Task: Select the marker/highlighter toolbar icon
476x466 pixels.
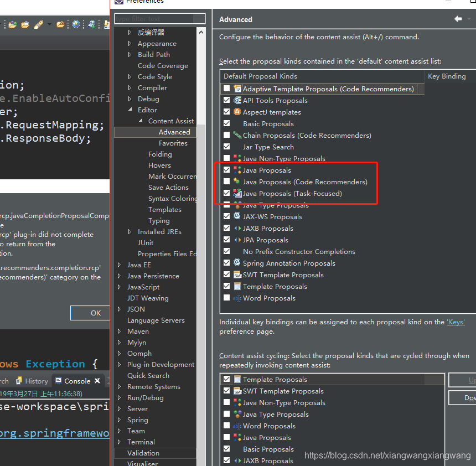Action: (x=39, y=24)
